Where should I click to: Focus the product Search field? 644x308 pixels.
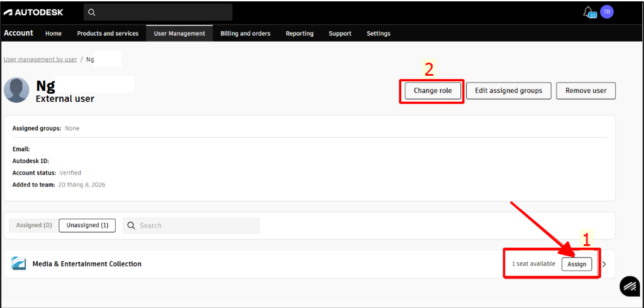tap(191, 226)
